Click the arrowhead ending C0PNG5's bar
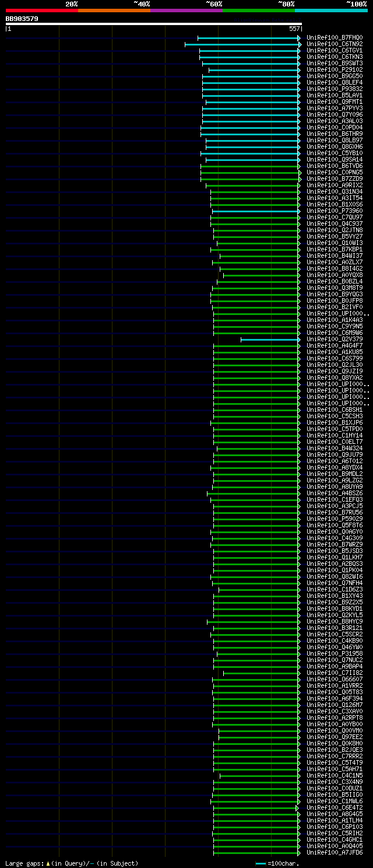Viewport: 373px width, 868px height. tap(300, 172)
